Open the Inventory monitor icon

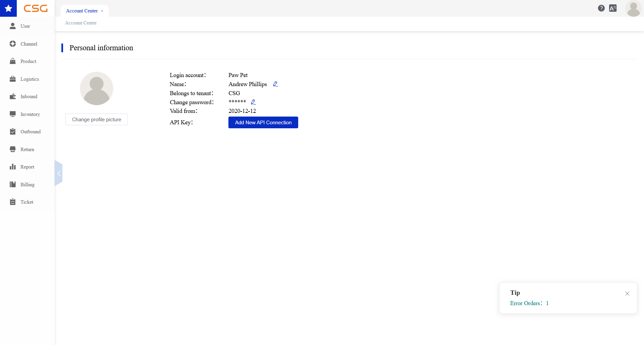pos(13,114)
